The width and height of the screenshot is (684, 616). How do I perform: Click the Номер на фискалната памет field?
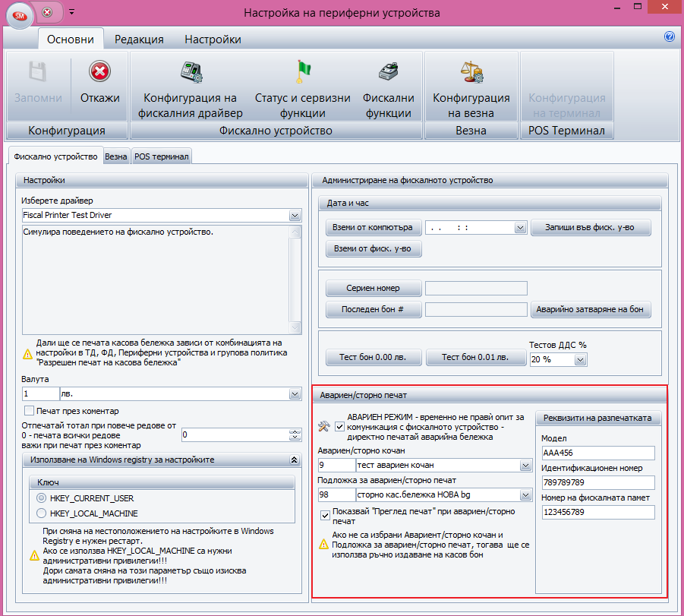pos(597,512)
